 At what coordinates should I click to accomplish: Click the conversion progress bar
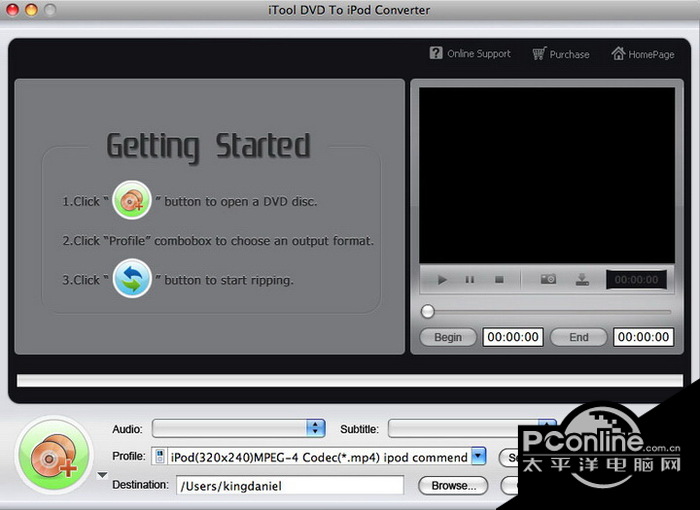350,380
